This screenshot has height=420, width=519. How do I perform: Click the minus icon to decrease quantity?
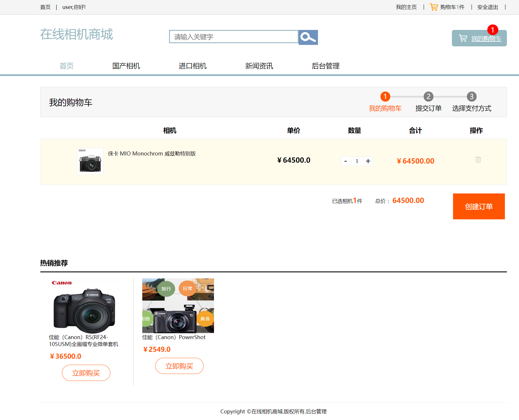[345, 161]
